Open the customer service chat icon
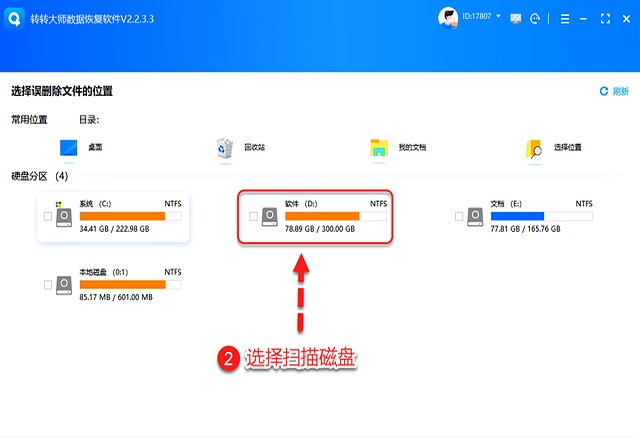640x438 pixels. point(535,18)
